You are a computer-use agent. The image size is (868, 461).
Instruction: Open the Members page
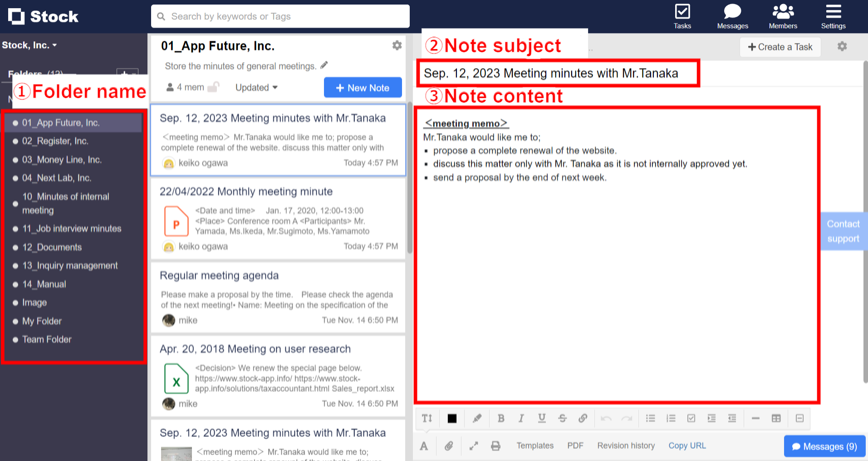(783, 16)
